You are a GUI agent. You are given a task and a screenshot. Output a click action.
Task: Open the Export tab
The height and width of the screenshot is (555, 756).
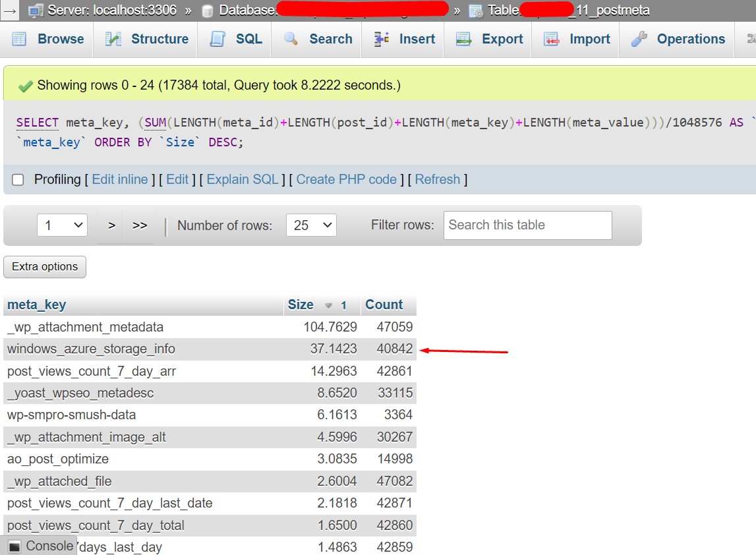(x=489, y=39)
